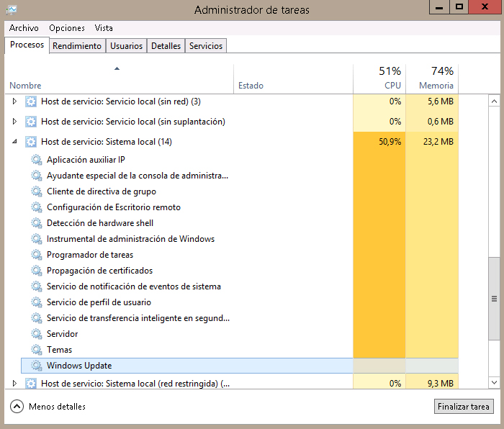This screenshot has width=504, height=429.
Task: Open the Opciones menu
Action: click(67, 28)
